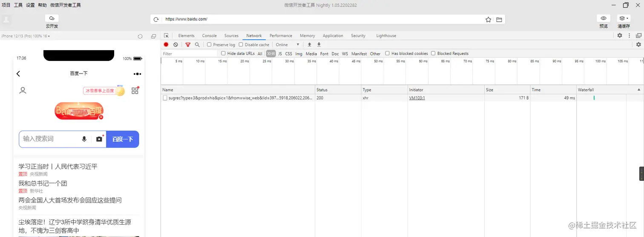
Task: Reload the page using the address bar refresh icon
Action: click(156, 20)
